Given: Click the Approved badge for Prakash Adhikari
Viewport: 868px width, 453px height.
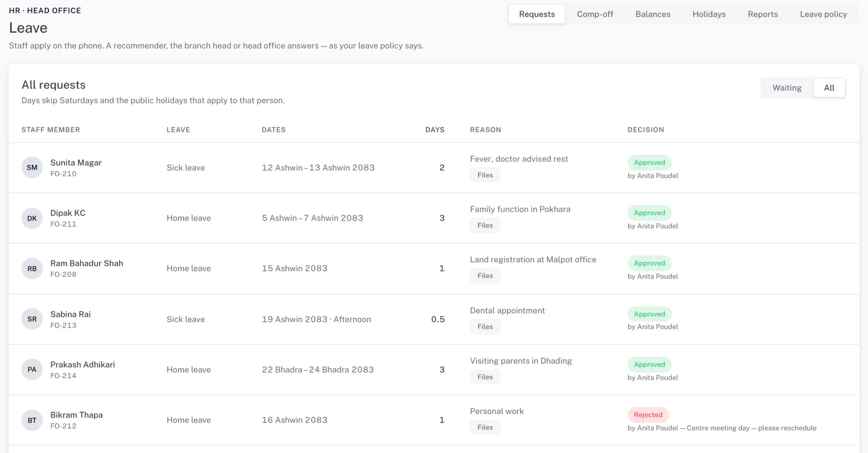Looking at the screenshot, I should [x=649, y=365].
